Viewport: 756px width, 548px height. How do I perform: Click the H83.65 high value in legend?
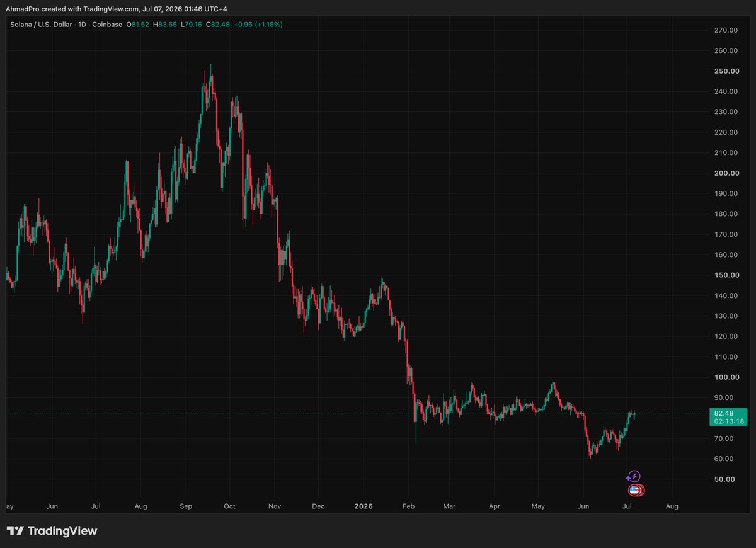[164, 25]
